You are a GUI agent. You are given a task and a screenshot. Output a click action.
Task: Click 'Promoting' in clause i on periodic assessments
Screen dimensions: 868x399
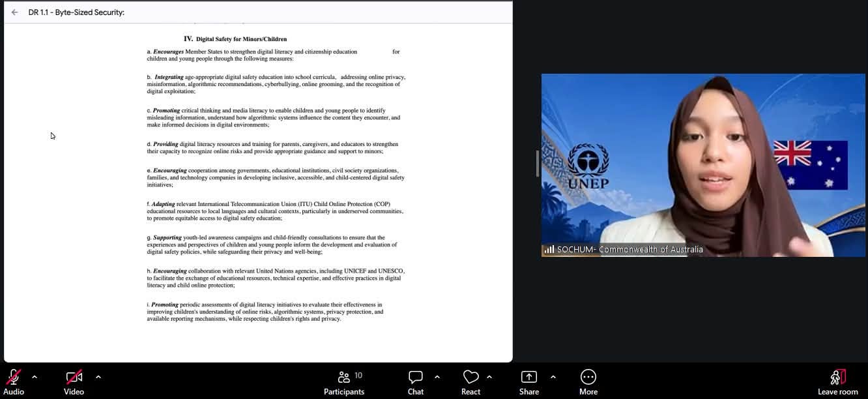165,304
